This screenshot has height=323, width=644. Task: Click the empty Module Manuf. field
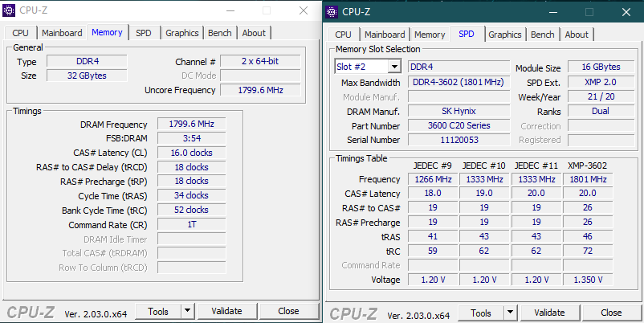(x=459, y=97)
